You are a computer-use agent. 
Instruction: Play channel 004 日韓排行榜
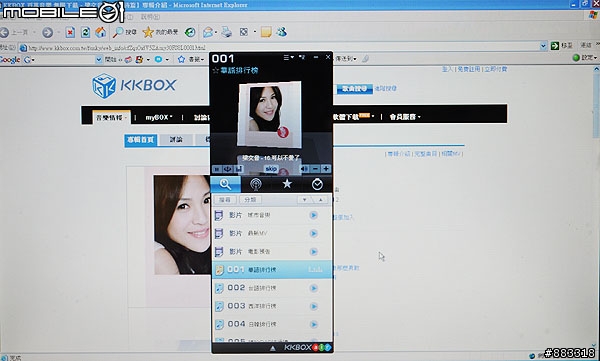pos(313,324)
